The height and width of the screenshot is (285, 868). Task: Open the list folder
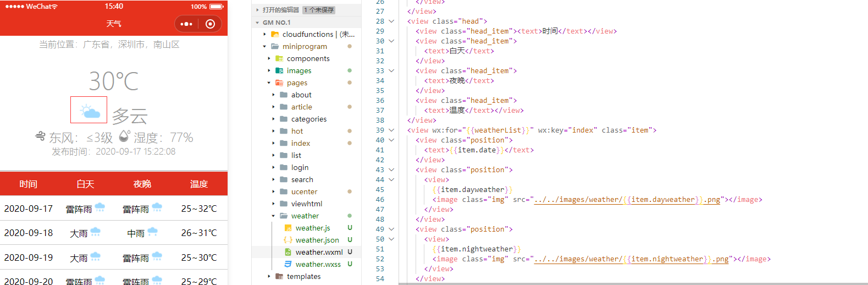(x=296, y=155)
